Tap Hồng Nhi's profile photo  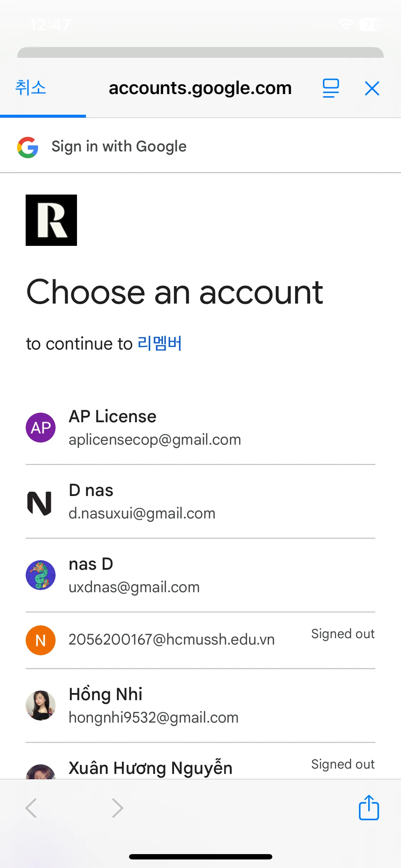41,705
